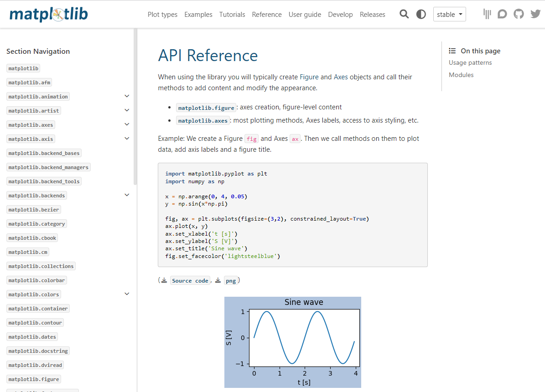Screen dimensions: 545x392
Task: Click the matplotlib logo
Action: 49,14
